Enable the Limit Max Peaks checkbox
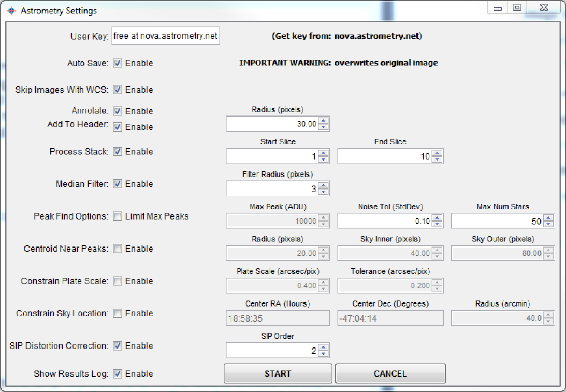The image size is (566, 392). click(x=118, y=216)
